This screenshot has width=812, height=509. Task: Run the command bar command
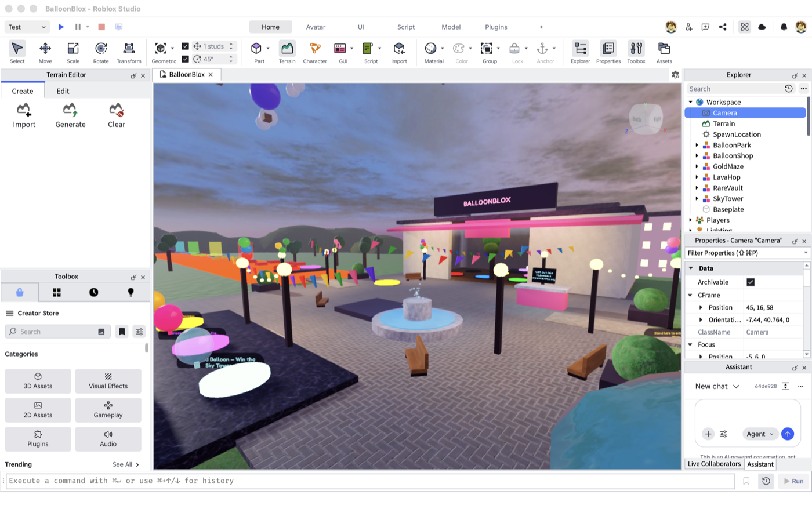pyautogui.click(x=793, y=481)
